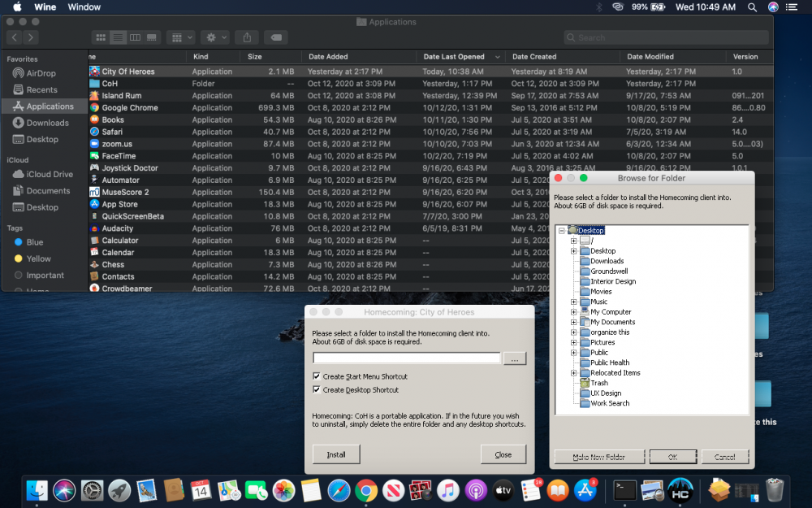Open the grouping dropdown in Finder toolbar
Screen dimensions: 812x508
180,37
